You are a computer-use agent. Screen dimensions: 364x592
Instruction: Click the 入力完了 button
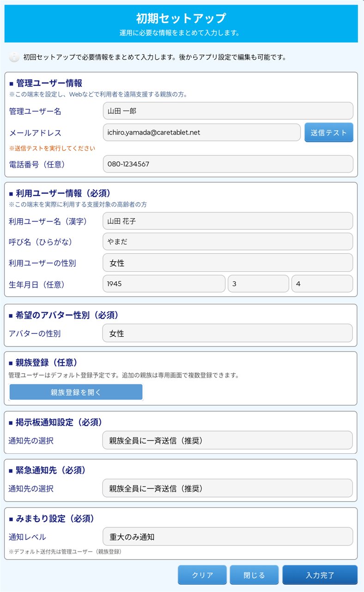pyautogui.click(x=320, y=575)
